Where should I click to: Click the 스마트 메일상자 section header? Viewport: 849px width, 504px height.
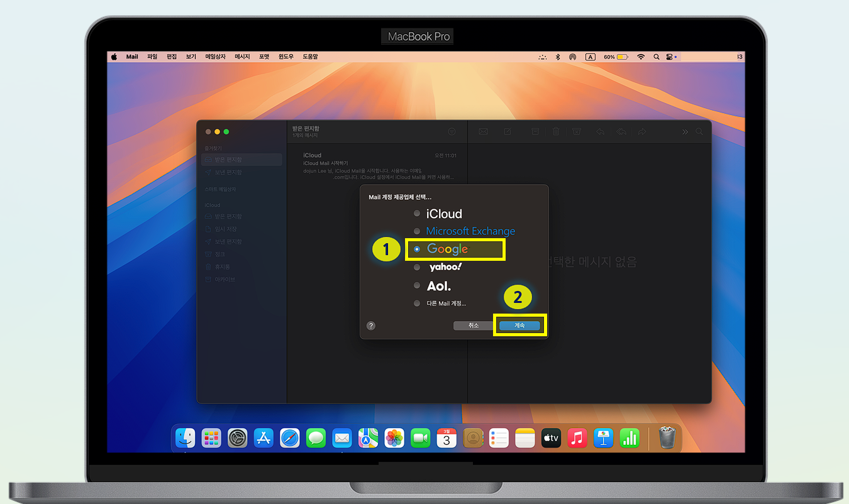click(220, 189)
